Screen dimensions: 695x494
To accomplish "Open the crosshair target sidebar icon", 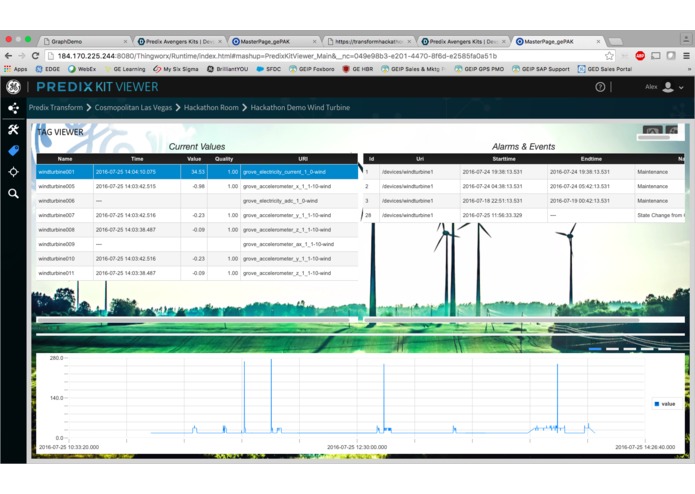I will pyautogui.click(x=13, y=172).
